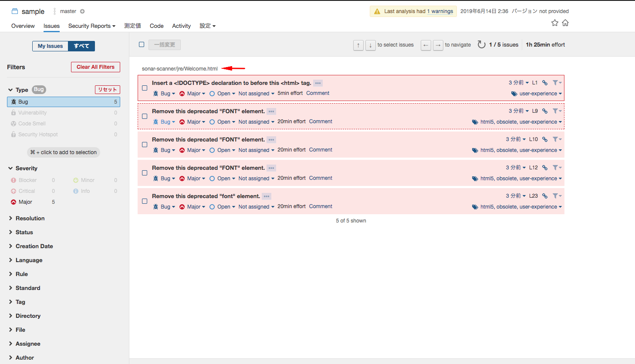Collapse the Severity filter section
This screenshot has width=635, height=364.
(23, 169)
